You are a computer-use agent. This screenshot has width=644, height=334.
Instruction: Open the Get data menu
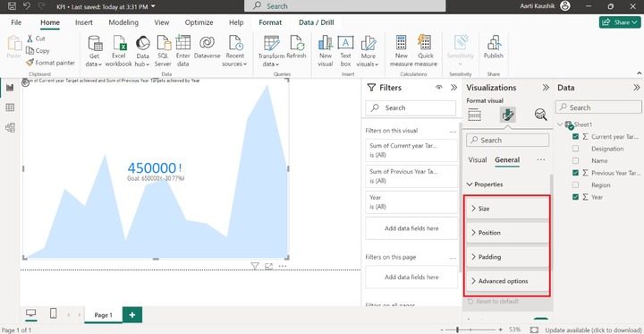[95, 51]
